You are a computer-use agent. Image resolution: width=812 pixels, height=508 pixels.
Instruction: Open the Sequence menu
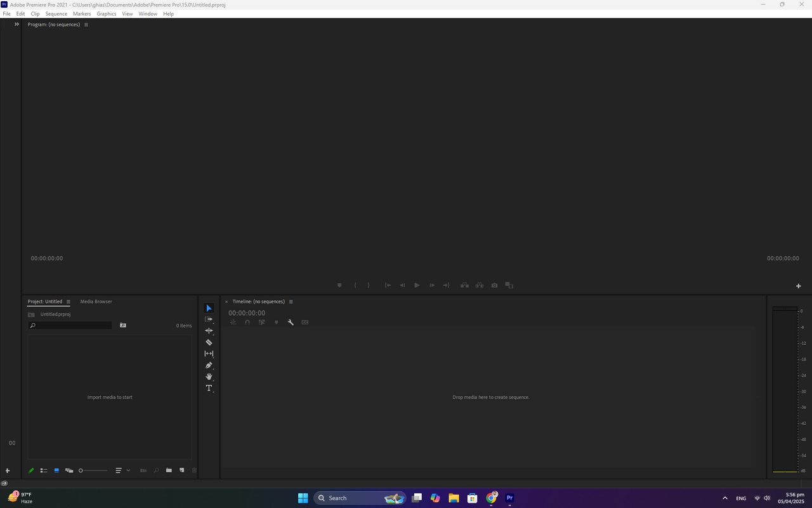(x=56, y=13)
